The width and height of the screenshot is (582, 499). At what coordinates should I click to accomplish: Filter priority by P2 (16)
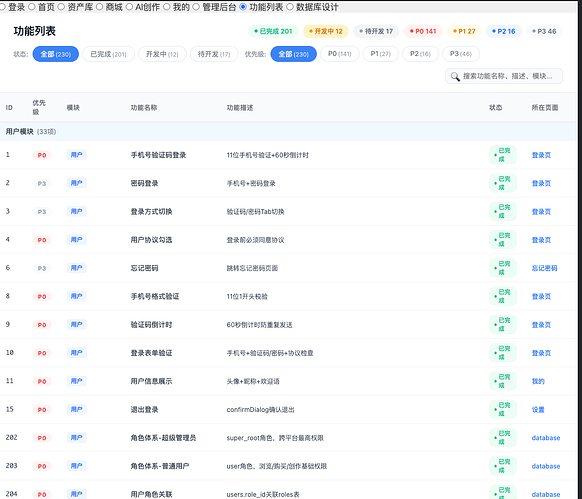click(x=420, y=54)
